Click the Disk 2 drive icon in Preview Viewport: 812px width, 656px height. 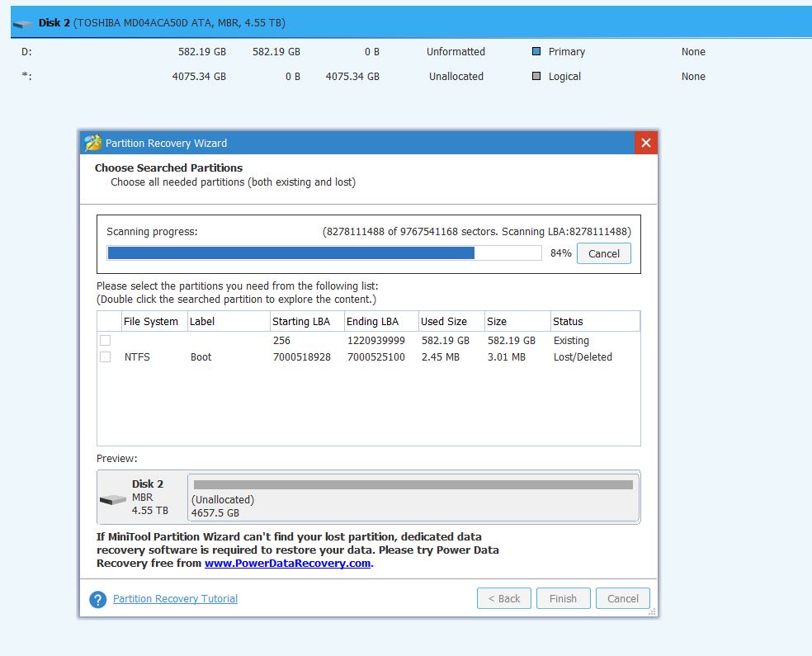pos(113,500)
